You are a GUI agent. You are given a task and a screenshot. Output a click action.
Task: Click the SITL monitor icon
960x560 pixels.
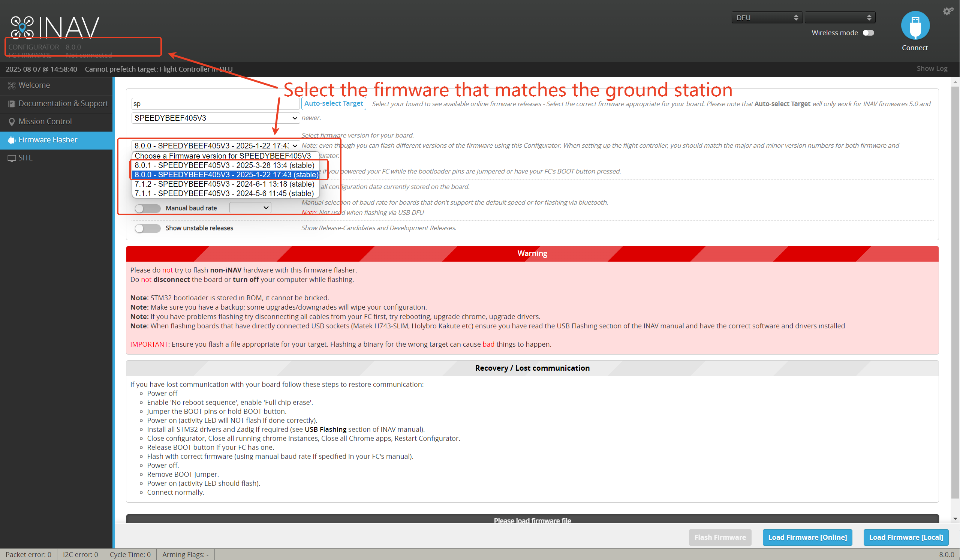pos(12,158)
